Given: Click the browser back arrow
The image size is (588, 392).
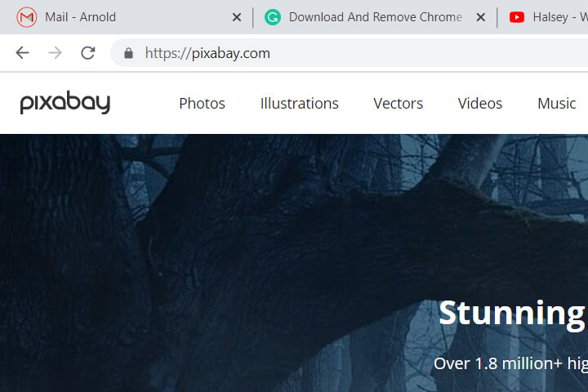Looking at the screenshot, I should coord(23,53).
